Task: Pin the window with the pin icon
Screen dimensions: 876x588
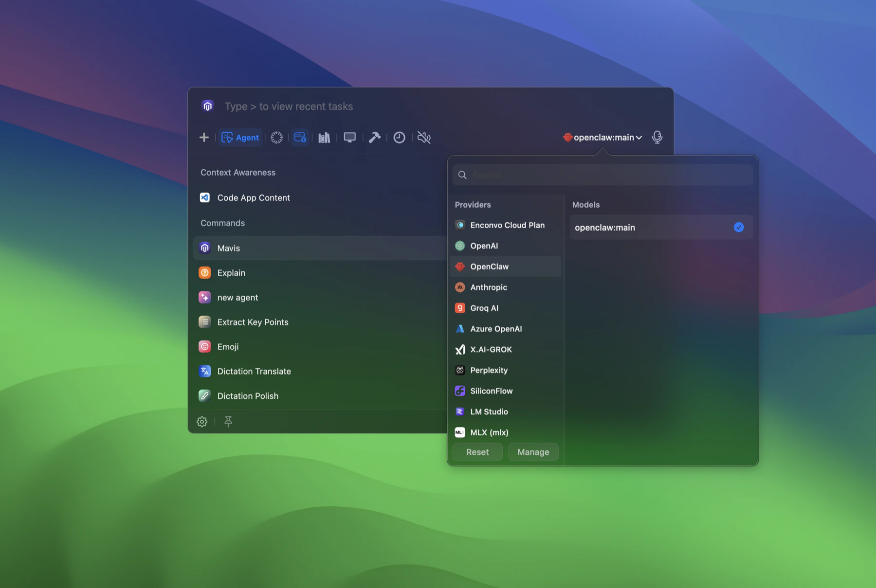Action: (228, 422)
